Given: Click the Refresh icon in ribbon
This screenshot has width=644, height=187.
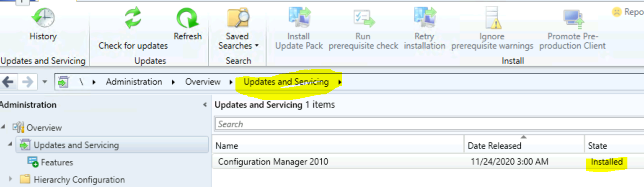Looking at the screenshot, I should coord(187,18).
